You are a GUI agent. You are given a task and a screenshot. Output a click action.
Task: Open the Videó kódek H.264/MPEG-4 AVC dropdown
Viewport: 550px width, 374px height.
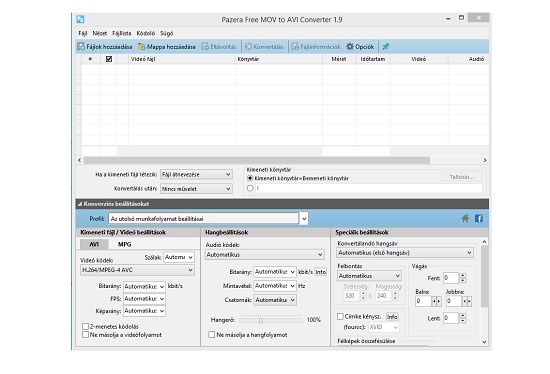[x=137, y=270]
